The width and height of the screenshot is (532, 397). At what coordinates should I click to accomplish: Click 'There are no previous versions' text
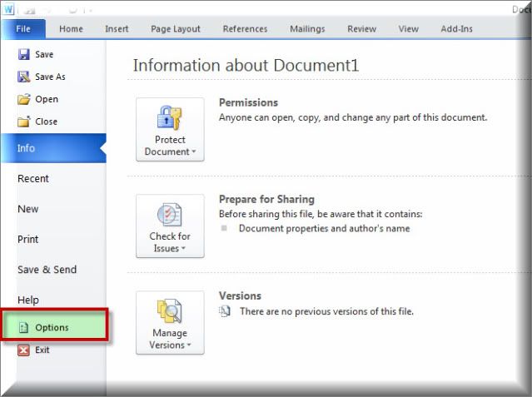coord(326,311)
